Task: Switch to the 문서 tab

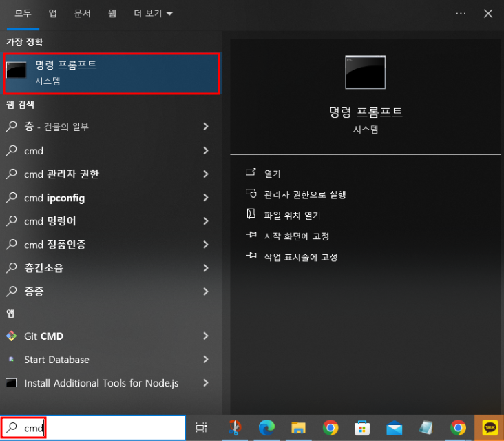Action: tap(83, 14)
